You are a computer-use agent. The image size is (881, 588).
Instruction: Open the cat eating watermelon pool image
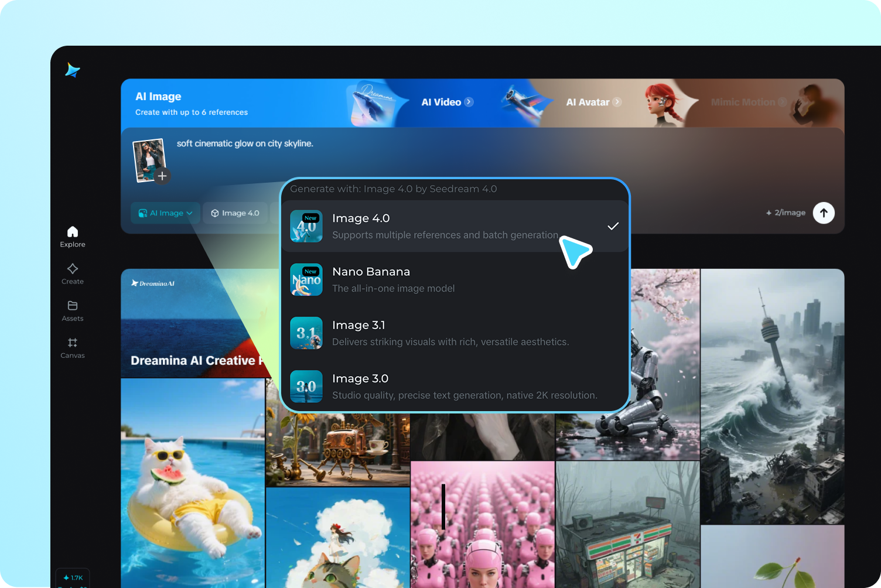(x=193, y=483)
